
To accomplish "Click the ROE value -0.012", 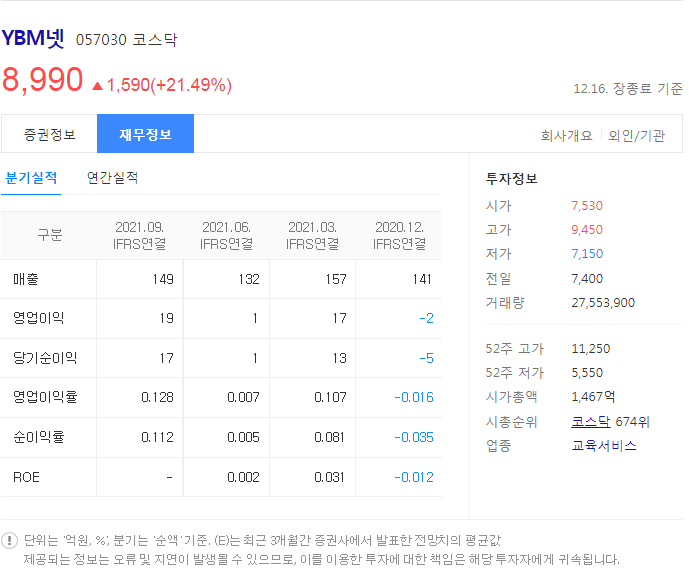I will pos(414,477).
